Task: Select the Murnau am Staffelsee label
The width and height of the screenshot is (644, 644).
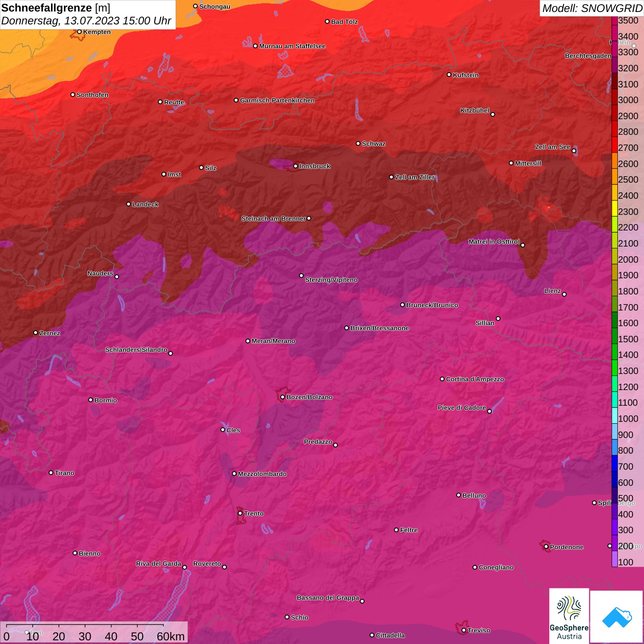Action: pos(292,46)
